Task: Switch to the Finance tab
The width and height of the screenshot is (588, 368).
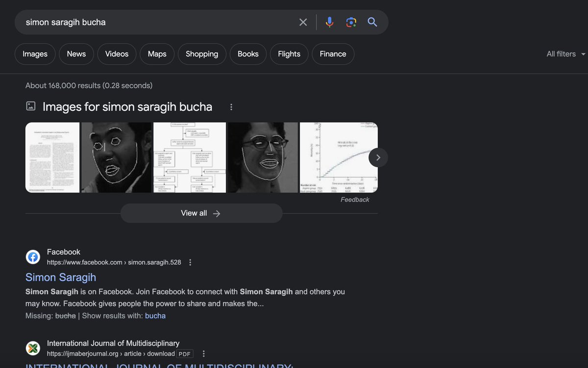Action: [x=333, y=54]
